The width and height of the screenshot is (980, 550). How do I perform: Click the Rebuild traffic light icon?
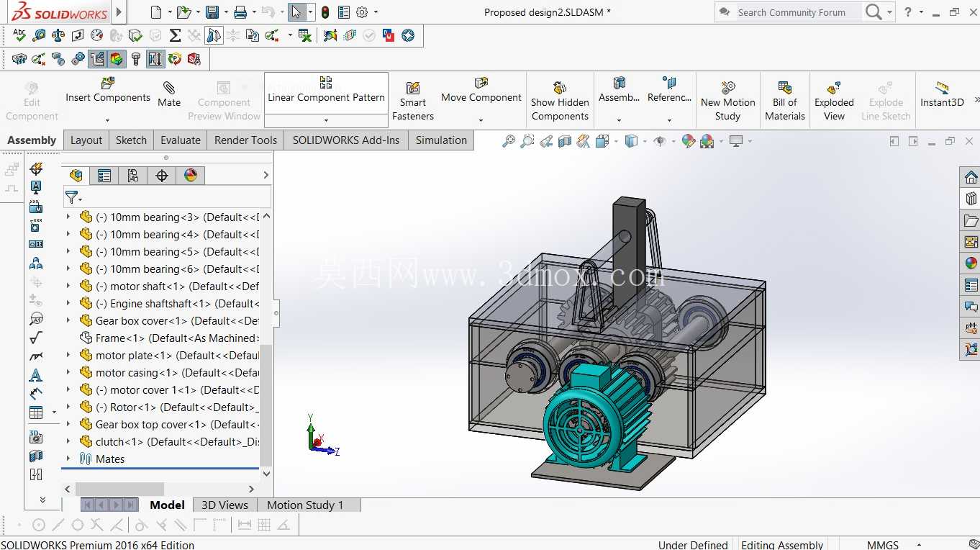325,12
